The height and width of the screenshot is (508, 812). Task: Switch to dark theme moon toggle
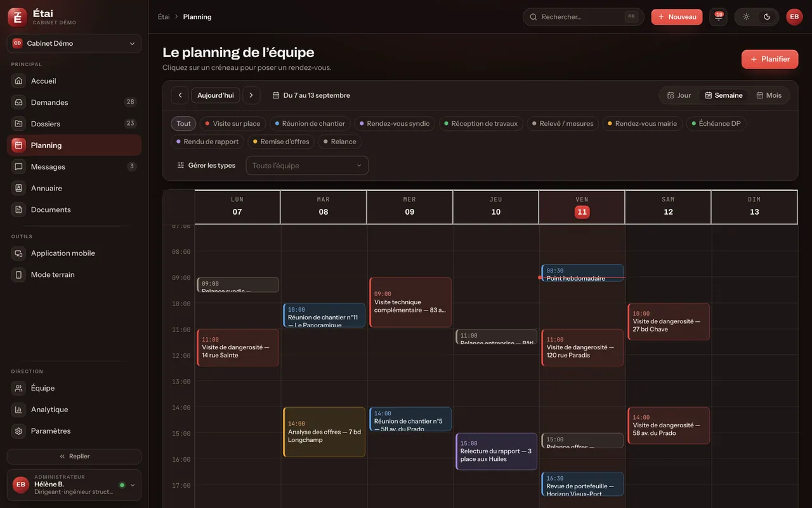pos(767,17)
